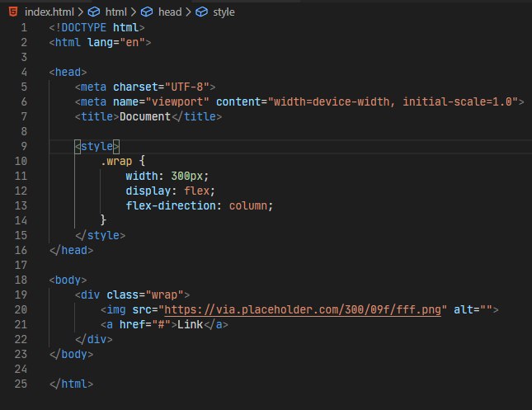
Task: Click the closing style tag
Action: 100,235
